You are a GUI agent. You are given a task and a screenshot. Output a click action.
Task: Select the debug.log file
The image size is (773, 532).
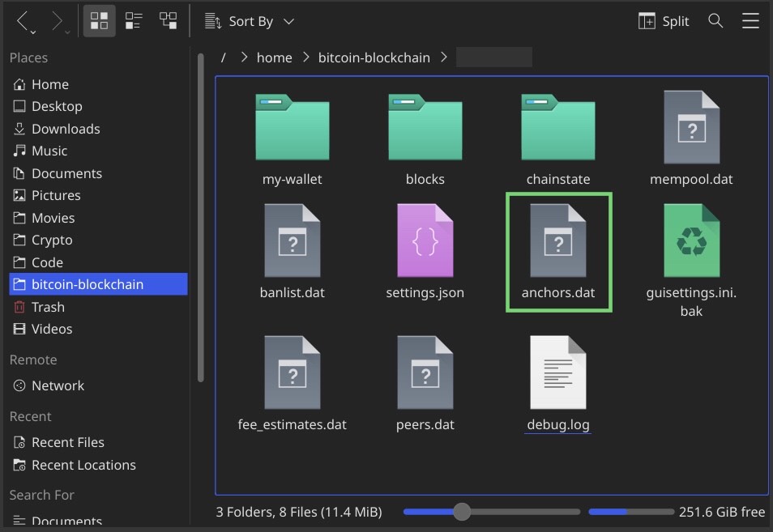(557, 372)
